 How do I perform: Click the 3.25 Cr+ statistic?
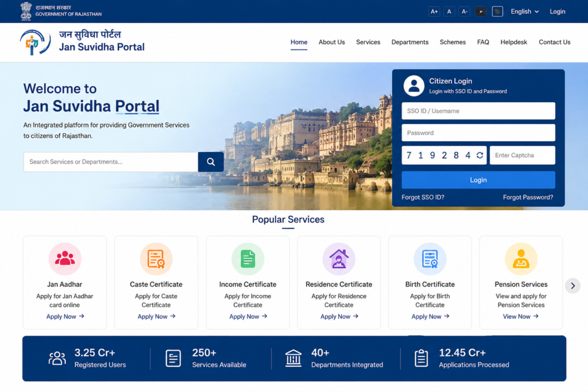click(x=95, y=352)
